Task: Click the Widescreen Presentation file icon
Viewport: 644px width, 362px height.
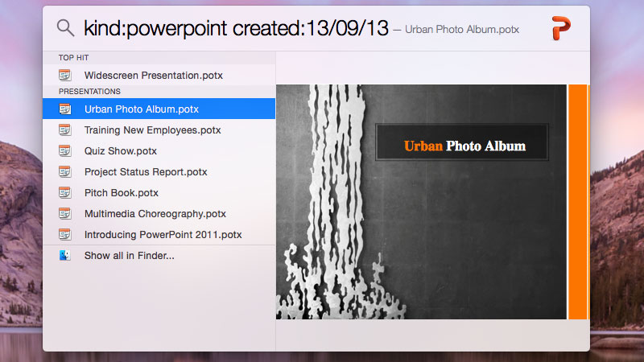Action: coord(65,76)
